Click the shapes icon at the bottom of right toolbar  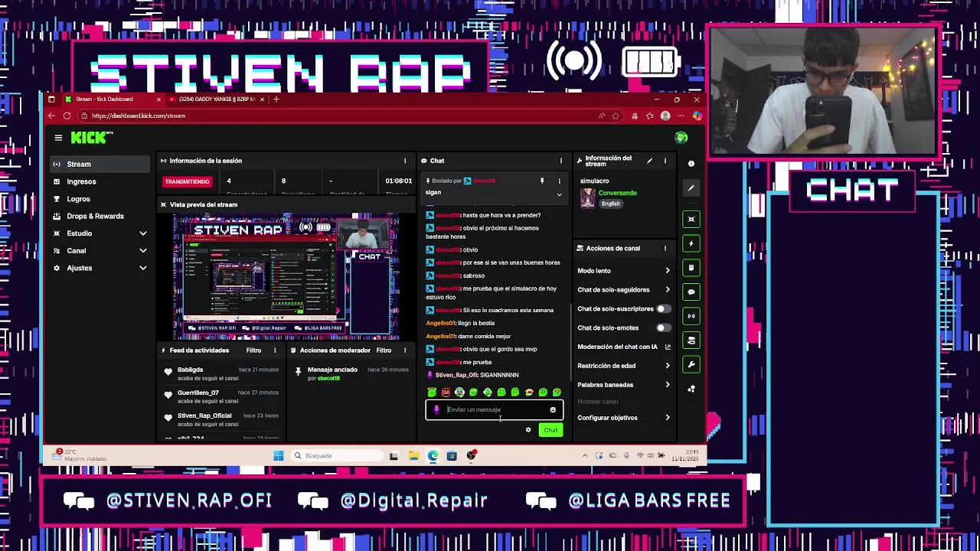(691, 389)
